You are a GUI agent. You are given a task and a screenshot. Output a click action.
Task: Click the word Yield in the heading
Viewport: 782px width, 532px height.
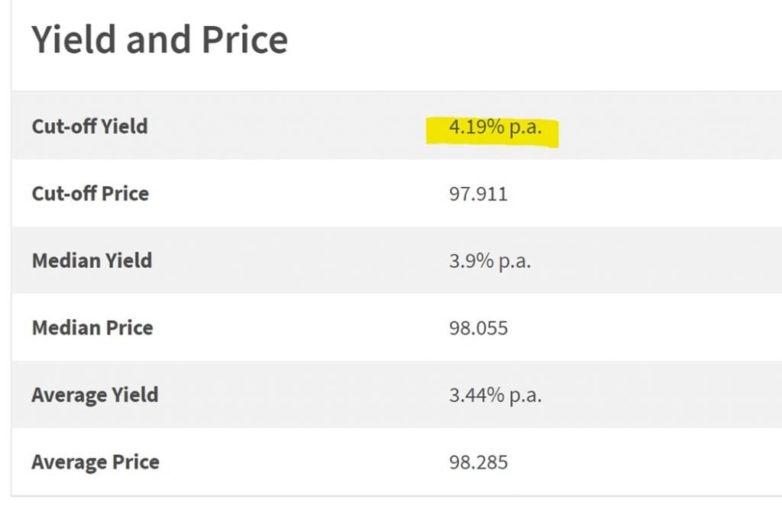point(74,40)
